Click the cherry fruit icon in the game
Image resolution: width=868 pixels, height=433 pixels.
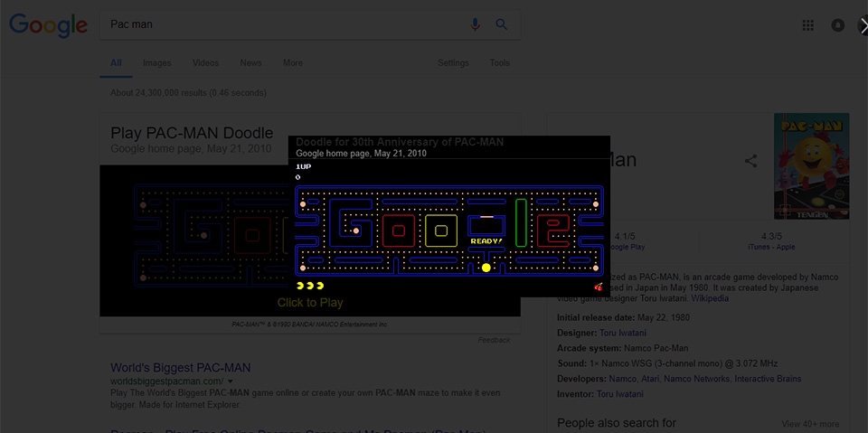click(599, 287)
